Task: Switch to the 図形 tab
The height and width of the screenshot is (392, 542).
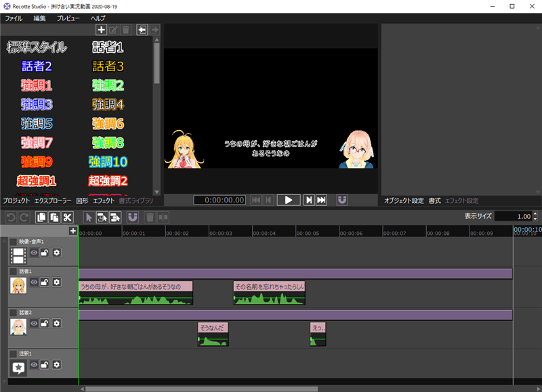Action: coord(82,200)
